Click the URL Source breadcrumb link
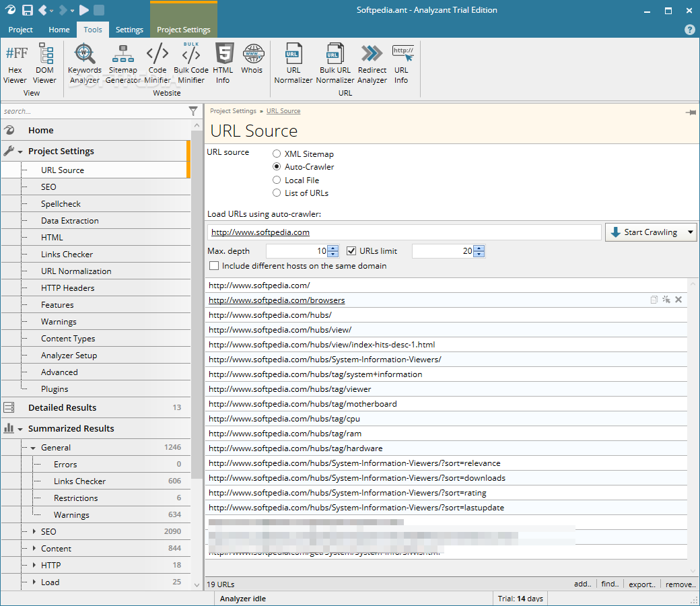Screen dimensions: 700x606 pyautogui.click(x=283, y=110)
